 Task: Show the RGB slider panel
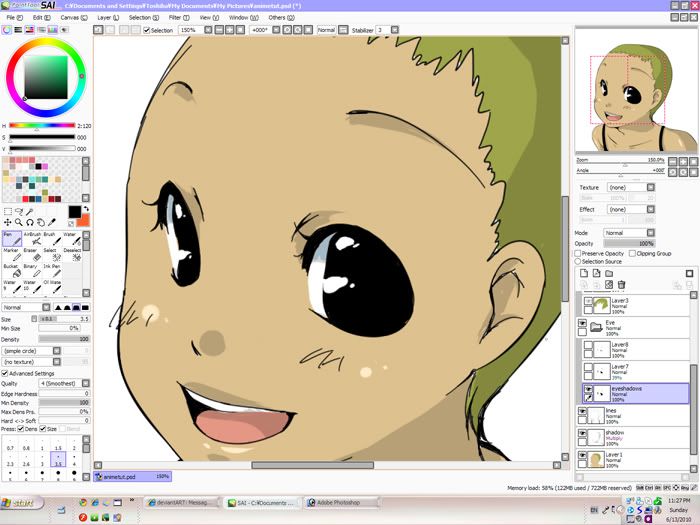click(18, 30)
